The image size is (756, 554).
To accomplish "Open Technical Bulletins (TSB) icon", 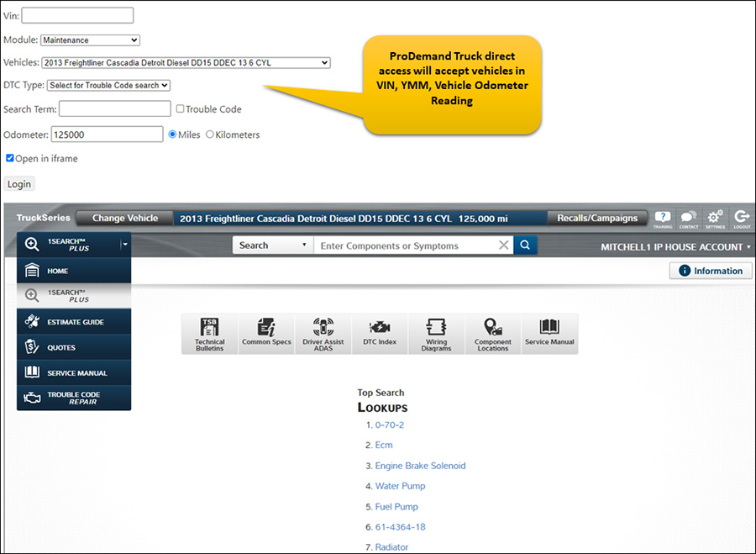I will click(209, 333).
